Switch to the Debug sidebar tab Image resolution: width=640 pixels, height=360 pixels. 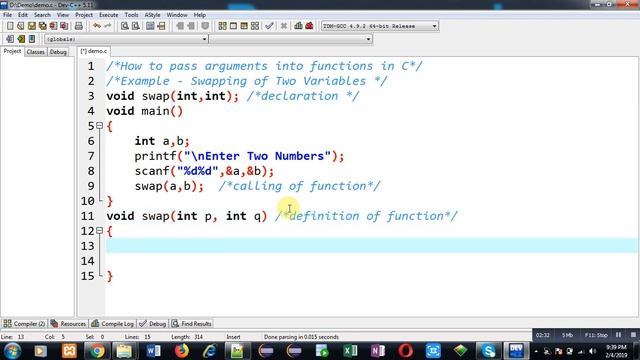pos(58,52)
